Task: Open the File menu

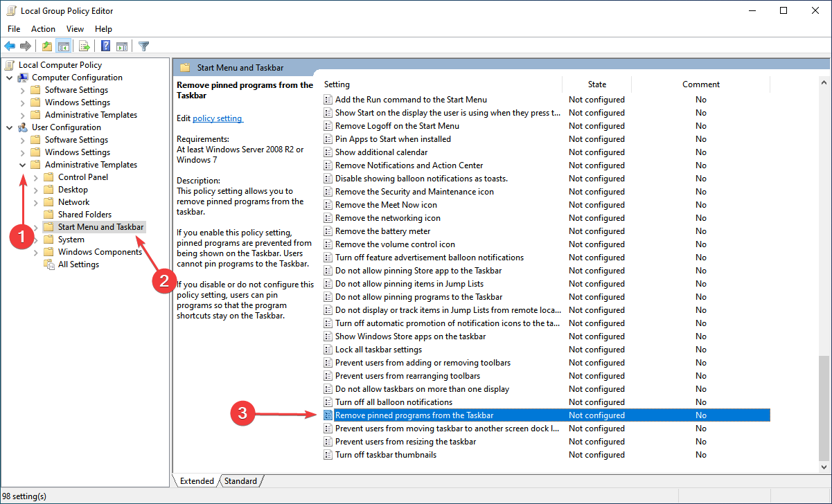Action: click(x=14, y=29)
